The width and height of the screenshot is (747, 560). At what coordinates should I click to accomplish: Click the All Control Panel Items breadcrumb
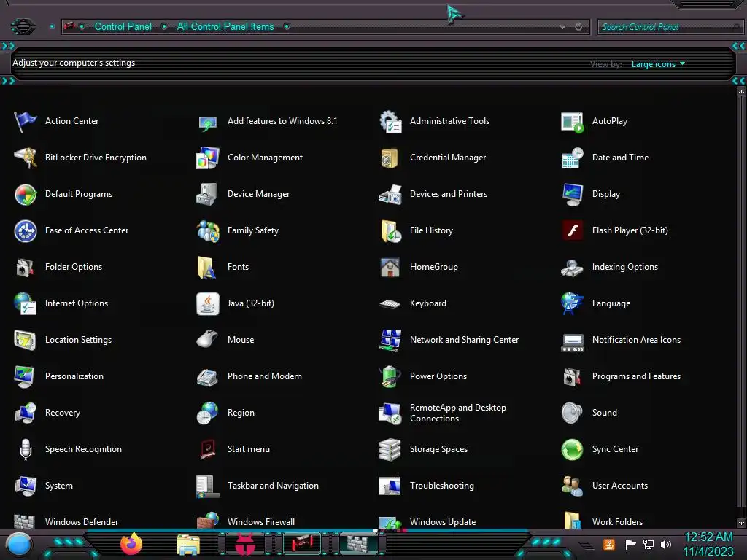click(x=225, y=27)
